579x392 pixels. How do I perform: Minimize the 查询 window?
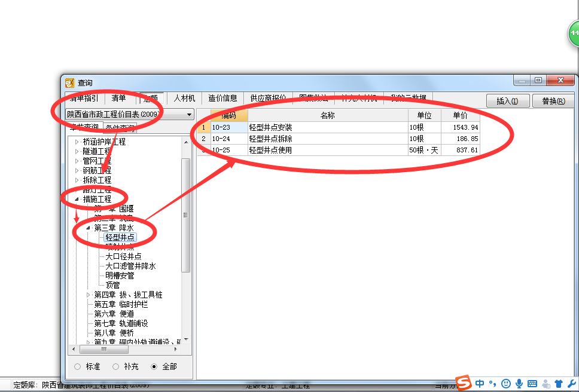click(x=522, y=80)
